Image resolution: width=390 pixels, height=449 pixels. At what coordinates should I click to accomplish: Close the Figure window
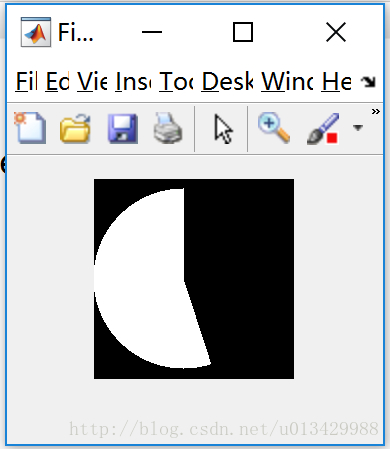click(336, 32)
